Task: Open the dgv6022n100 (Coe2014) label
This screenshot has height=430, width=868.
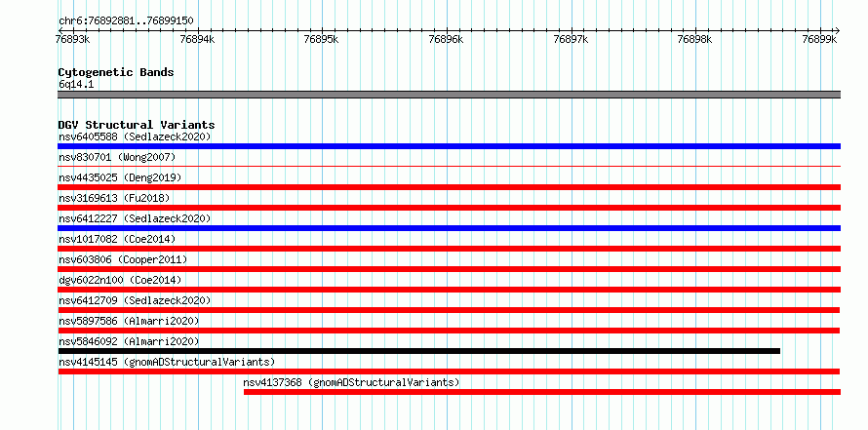Action: pyautogui.click(x=120, y=280)
